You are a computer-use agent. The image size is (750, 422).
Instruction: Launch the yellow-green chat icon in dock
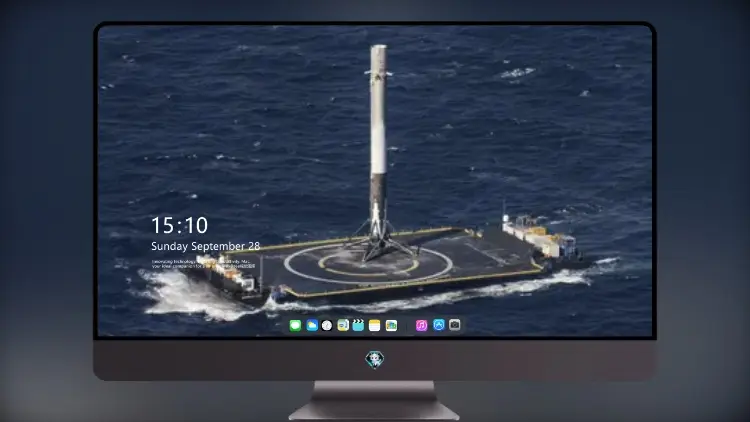343,325
